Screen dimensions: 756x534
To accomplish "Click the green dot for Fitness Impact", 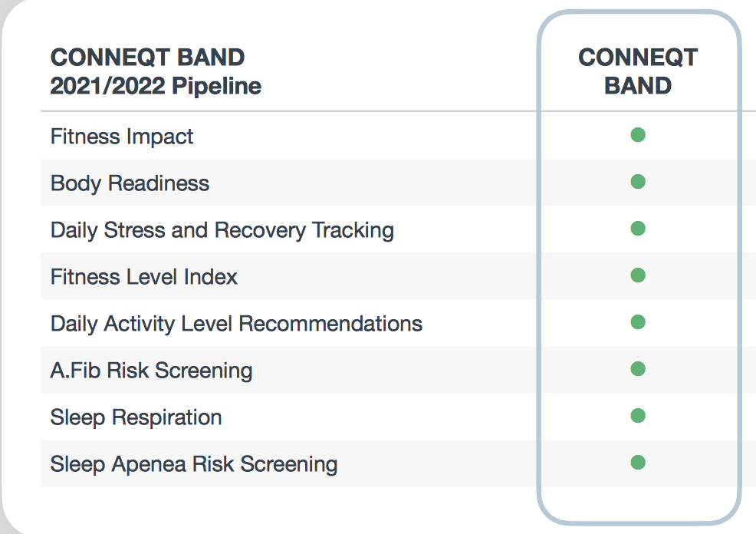I will (x=638, y=135).
